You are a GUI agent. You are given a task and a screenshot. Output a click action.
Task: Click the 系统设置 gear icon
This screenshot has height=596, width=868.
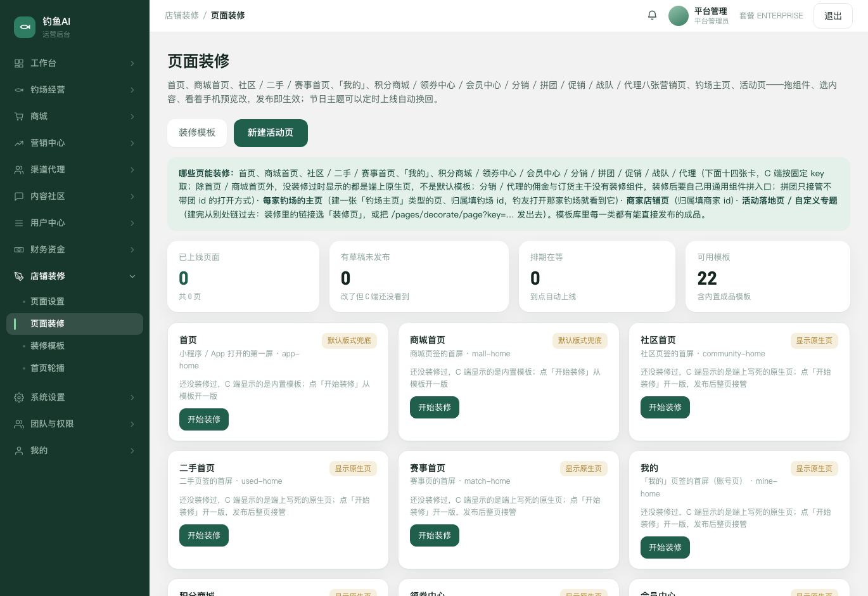pos(19,398)
